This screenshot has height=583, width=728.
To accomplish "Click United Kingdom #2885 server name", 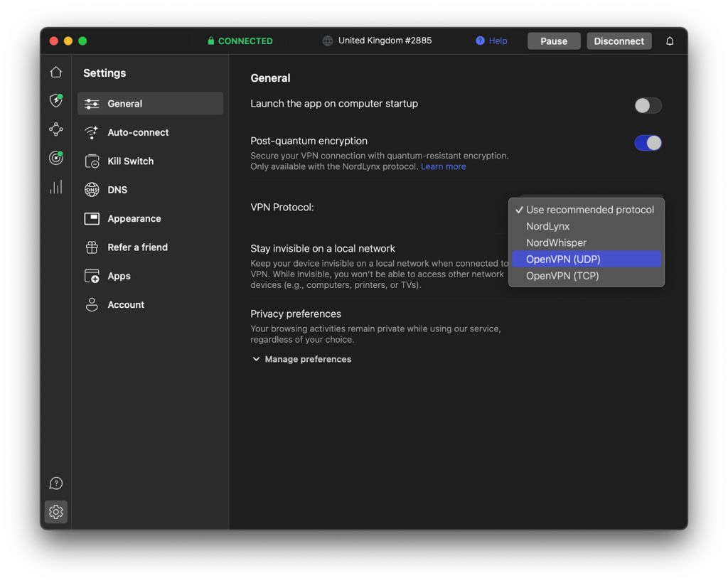I will click(x=385, y=41).
